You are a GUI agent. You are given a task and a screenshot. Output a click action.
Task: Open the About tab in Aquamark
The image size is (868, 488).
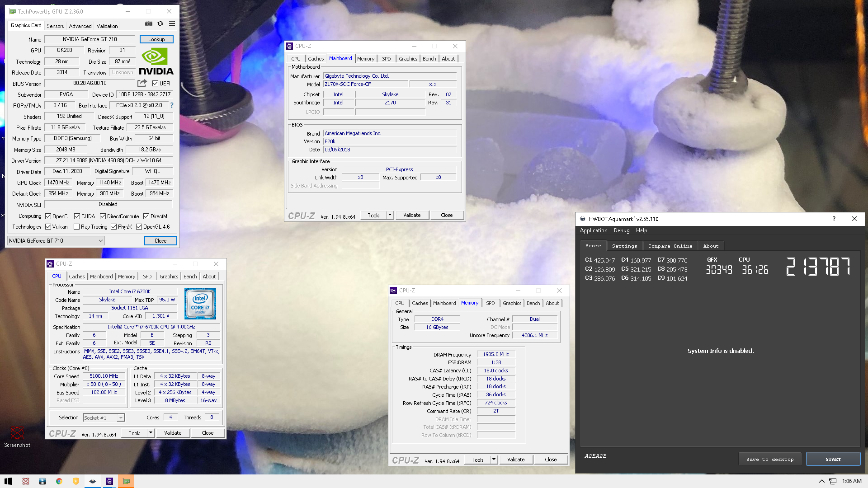711,246
